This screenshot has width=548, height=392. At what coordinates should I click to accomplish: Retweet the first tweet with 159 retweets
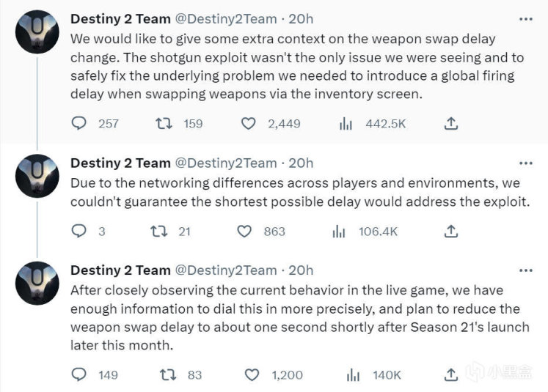[x=164, y=124]
